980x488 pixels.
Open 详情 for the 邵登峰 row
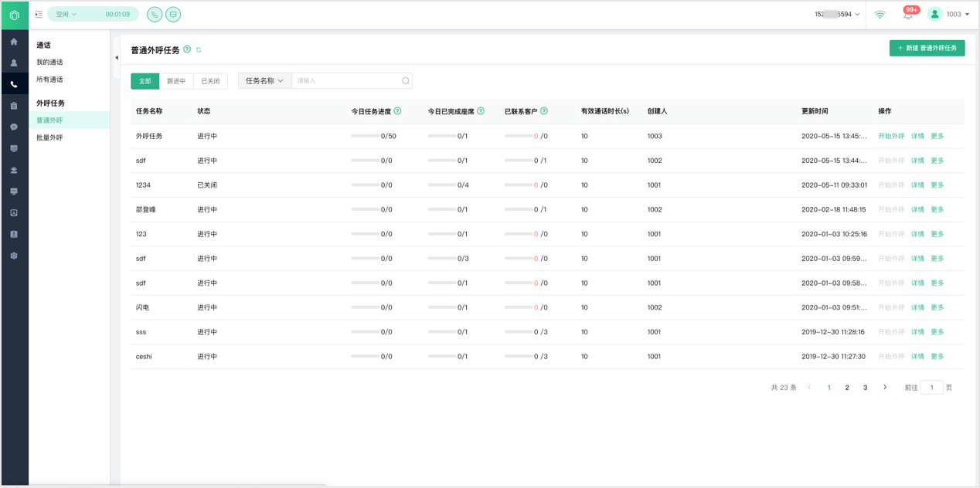pyautogui.click(x=917, y=210)
